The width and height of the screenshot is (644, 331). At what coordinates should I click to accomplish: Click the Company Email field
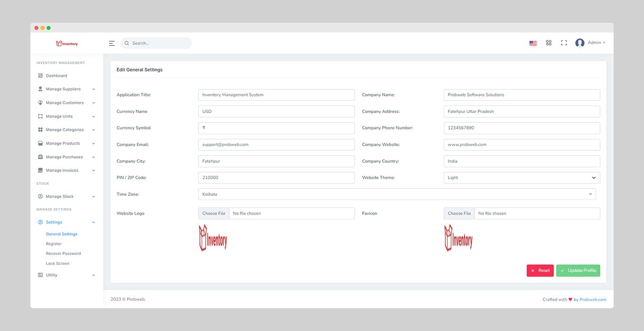click(x=277, y=145)
